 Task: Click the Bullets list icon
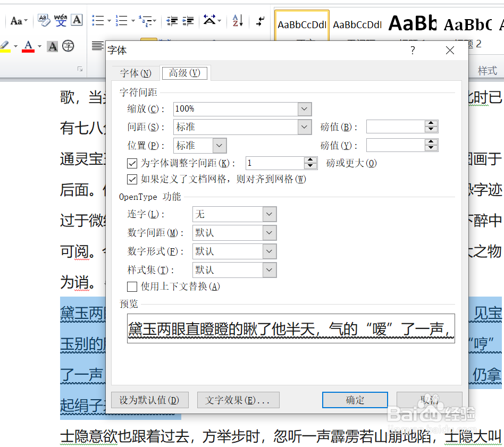(x=96, y=20)
